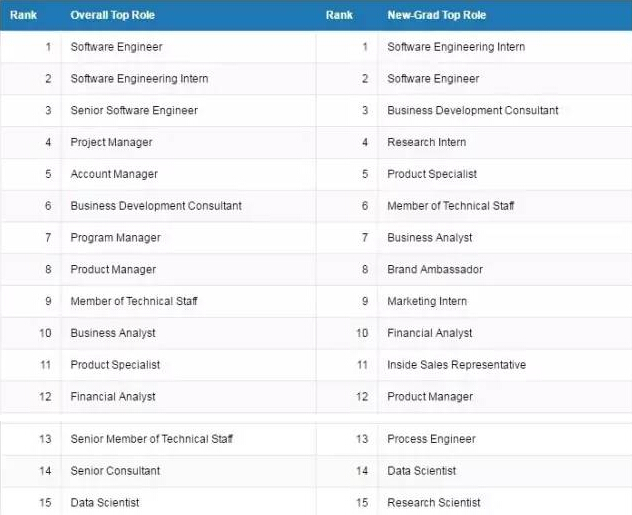Click the left Rank column header
The height and width of the screenshot is (515, 632).
[23, 15]
